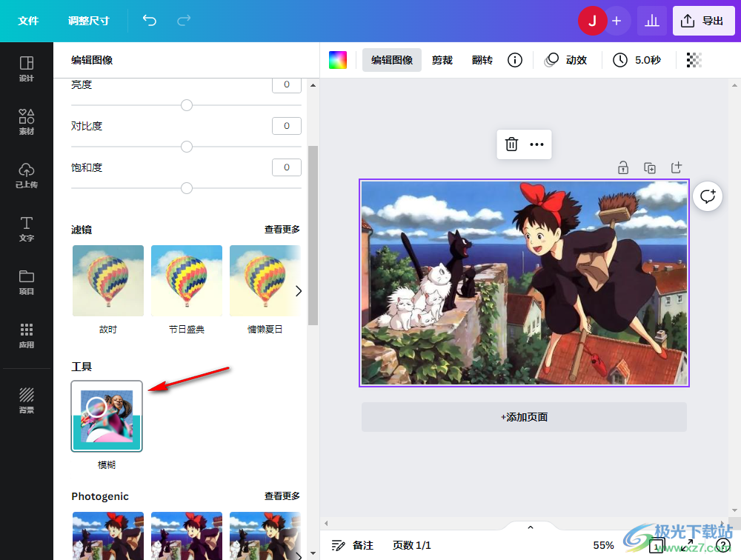
Task: Apply the second Photogenic effect thumbnail
Action: [187, 536]
